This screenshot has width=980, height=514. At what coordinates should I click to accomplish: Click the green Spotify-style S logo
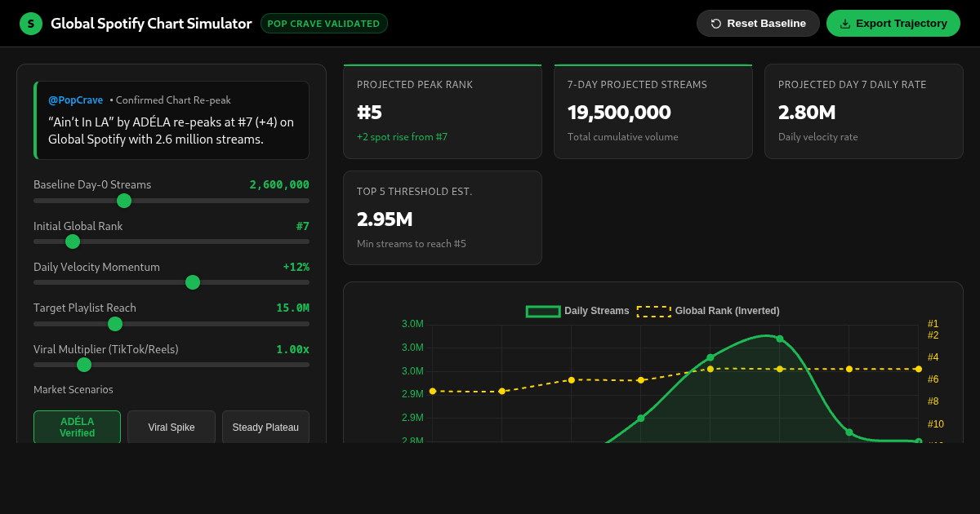(31, 24)
